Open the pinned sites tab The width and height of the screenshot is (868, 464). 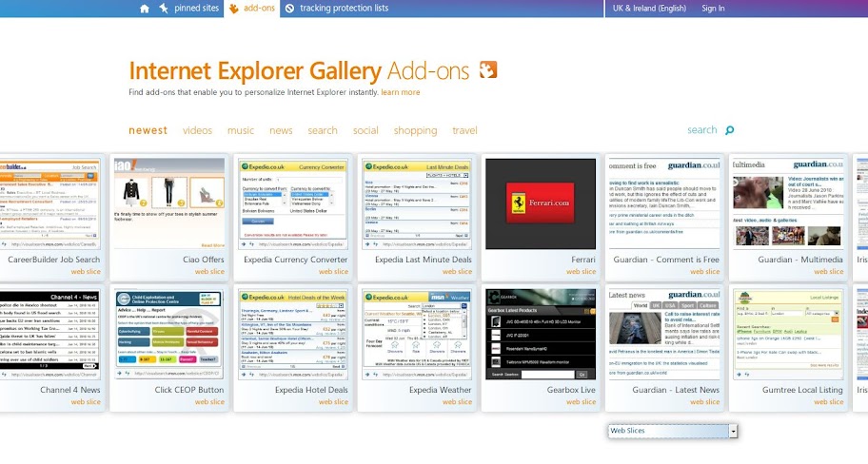point(196,9)
